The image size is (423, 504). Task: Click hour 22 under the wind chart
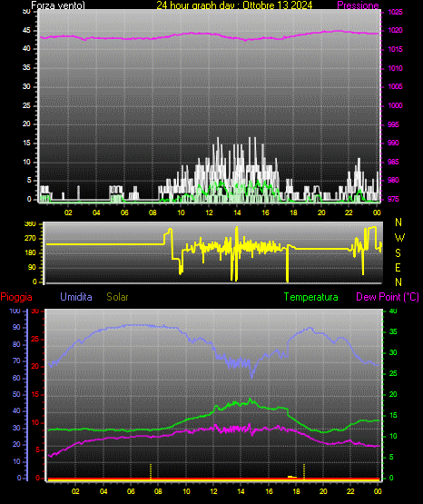click(349, 212)
